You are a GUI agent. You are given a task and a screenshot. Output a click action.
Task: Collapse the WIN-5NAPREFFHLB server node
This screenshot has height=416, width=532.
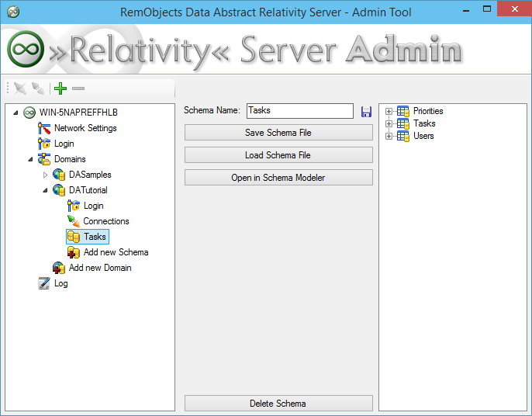pos(16,113)
